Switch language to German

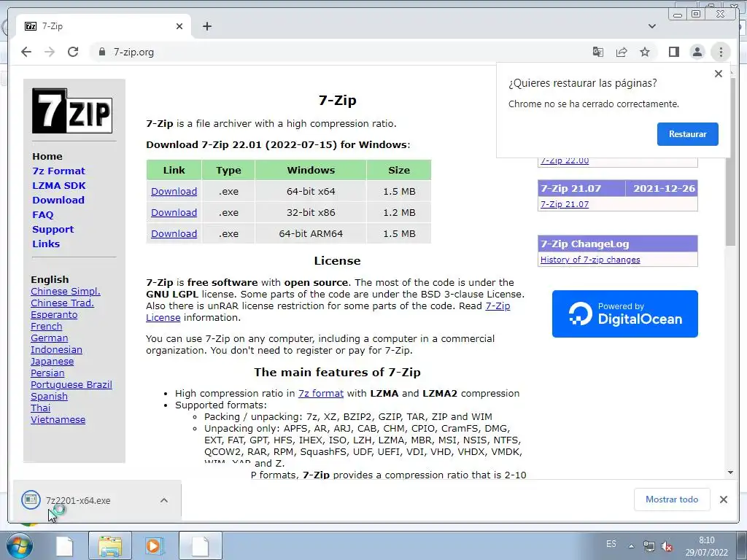pyautogui.click(x=49, y=338)
